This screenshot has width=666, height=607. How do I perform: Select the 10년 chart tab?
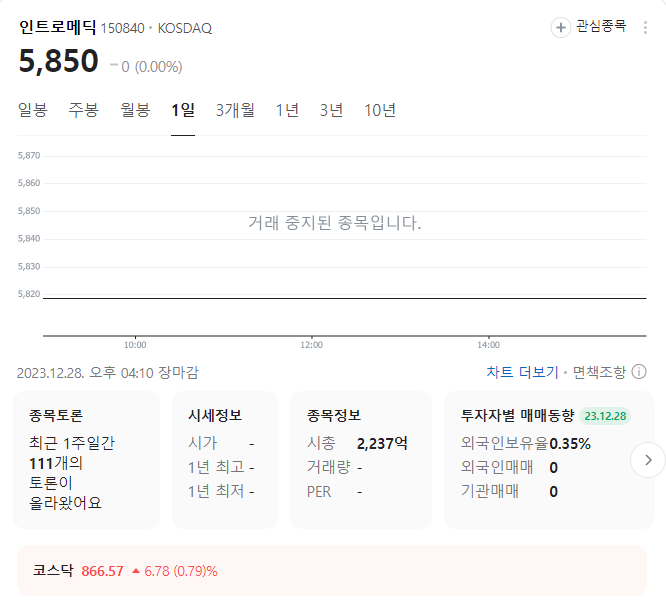380,110
